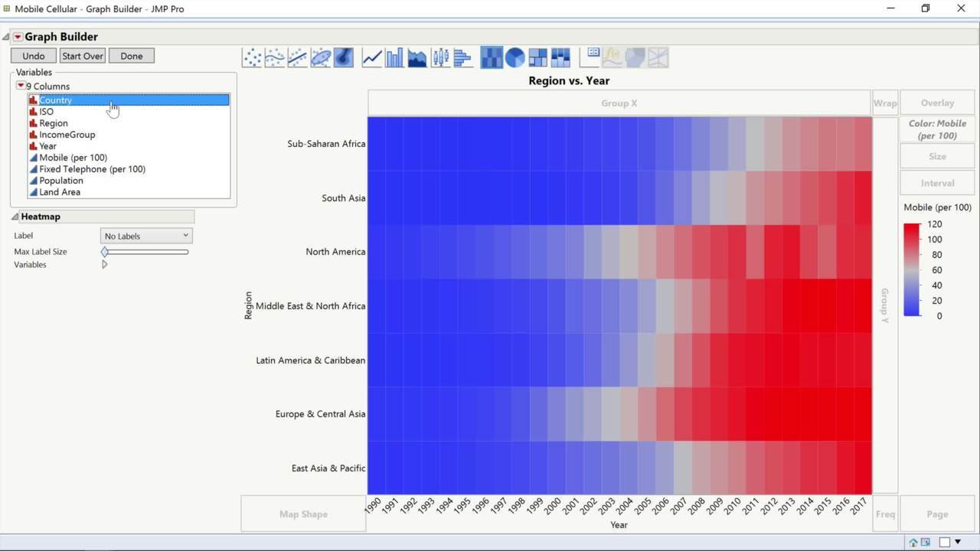Open the 9 Columns red triangle menu
The height and width of the screenshot is (551, 980).
pos(21,86)
